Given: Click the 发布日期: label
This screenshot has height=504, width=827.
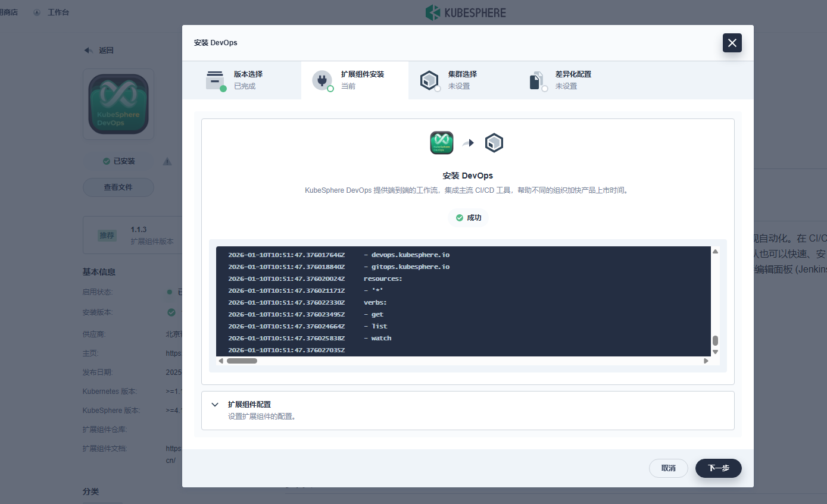Looking at the screenshot, I should pyautogui.click(x=98, y=372).
